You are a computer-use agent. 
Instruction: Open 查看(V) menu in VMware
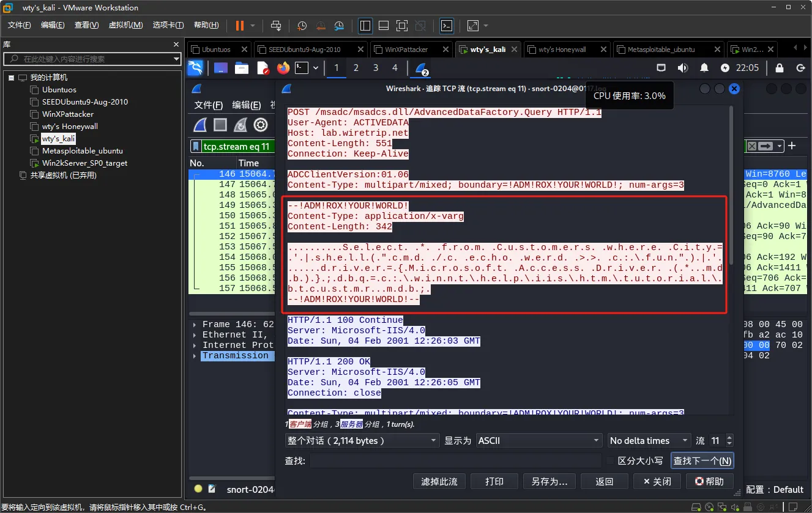86,25
